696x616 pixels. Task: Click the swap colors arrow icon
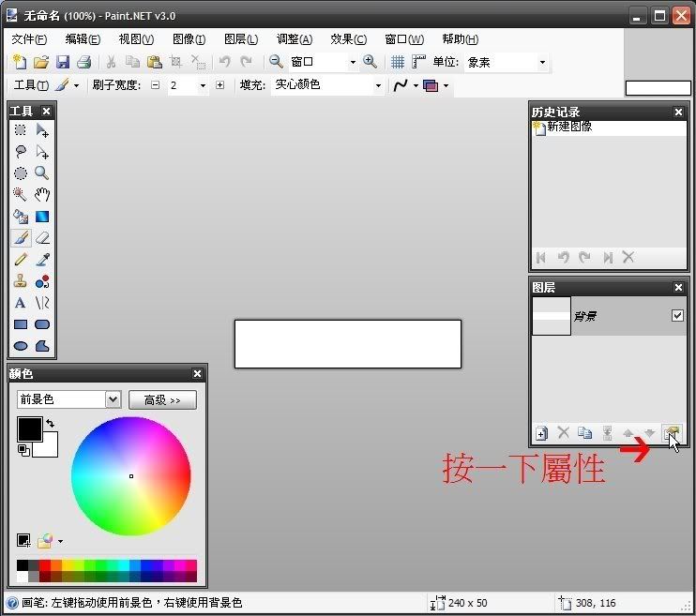point(50,423)
